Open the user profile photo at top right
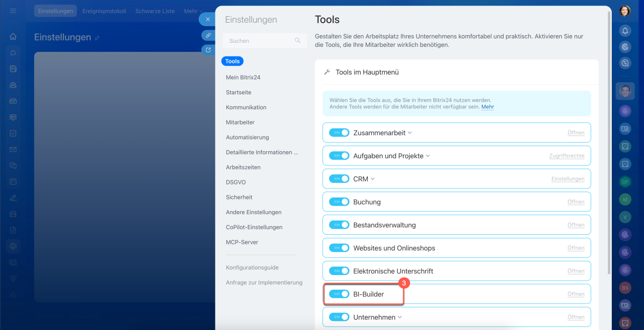Screen dimensions: 644x330 625,11
